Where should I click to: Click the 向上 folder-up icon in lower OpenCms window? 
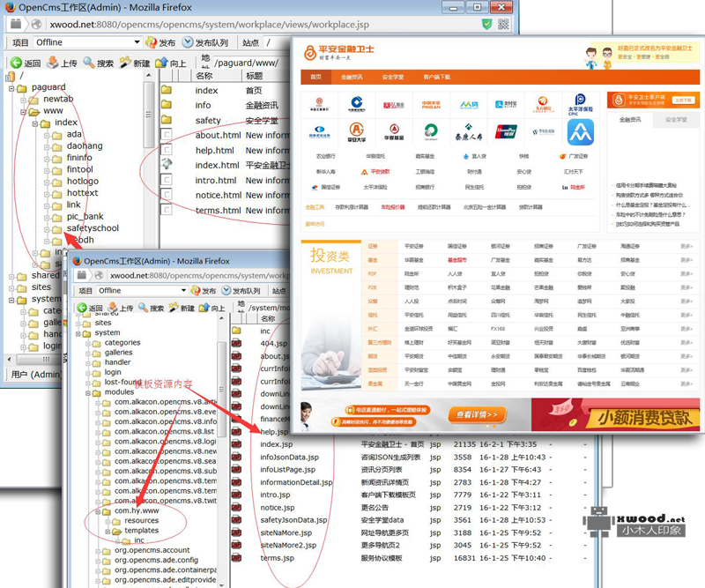click(x=204, y=308)
